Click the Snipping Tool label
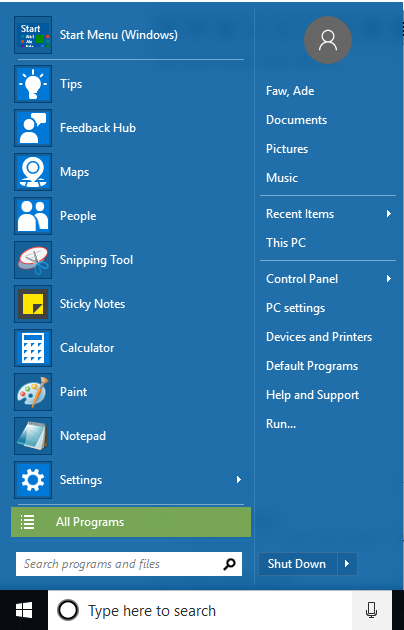The width and height of the screenshot is (404, 630). 96,260
